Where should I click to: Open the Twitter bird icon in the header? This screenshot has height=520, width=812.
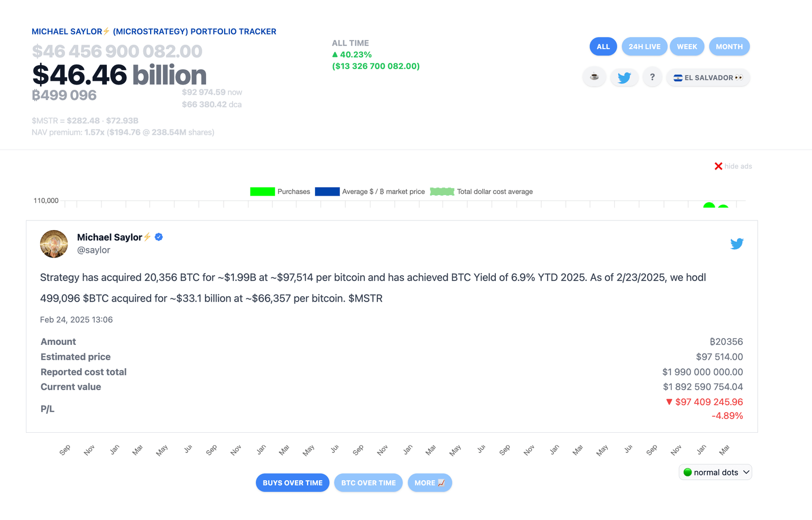click(x=624, y=77)
